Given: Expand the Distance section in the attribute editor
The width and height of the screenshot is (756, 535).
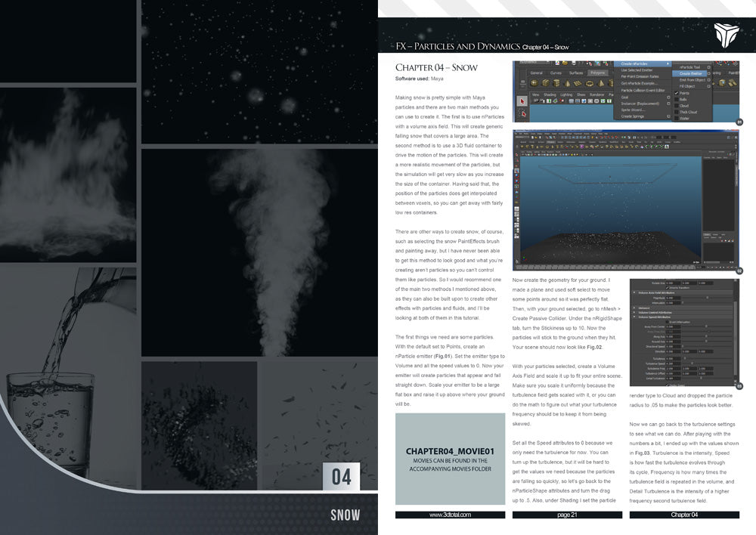Looking at the screenshot, I should [634, 308].
